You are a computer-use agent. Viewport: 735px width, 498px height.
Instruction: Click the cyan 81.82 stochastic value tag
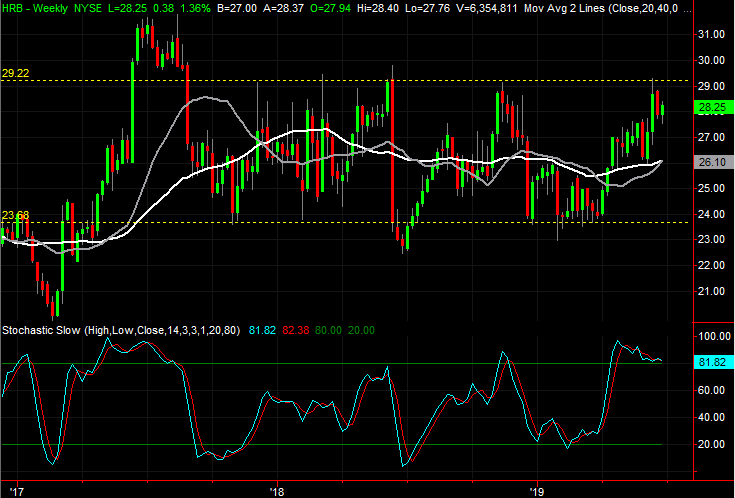point(712,363)
